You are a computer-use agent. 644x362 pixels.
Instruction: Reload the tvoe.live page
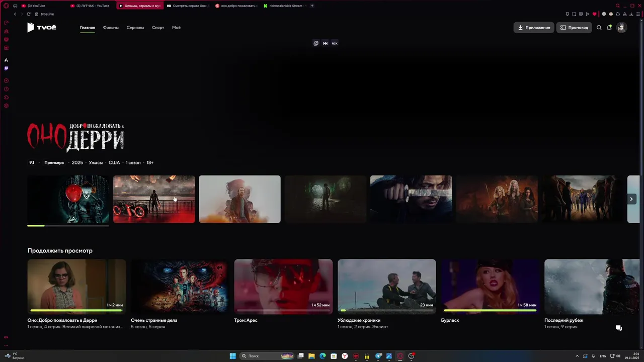[x=28, y=14]
